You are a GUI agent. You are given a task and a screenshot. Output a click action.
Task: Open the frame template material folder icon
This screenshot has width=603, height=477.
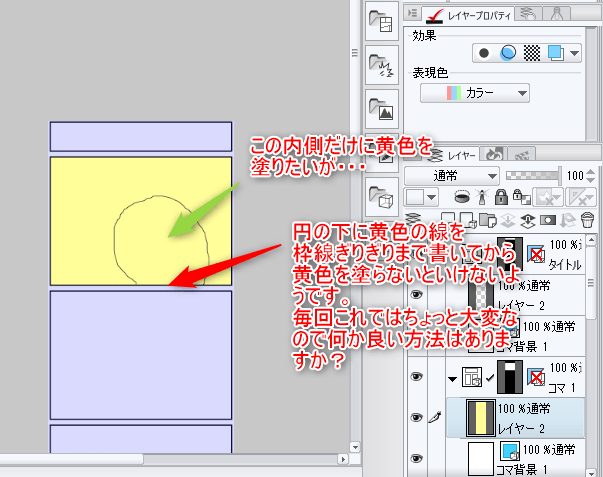point(381,21)
